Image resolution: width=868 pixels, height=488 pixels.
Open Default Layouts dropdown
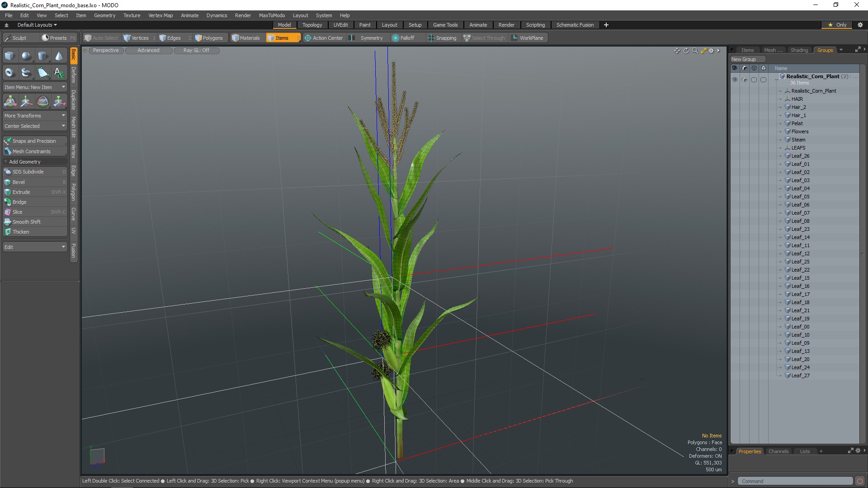pos(37,25)
